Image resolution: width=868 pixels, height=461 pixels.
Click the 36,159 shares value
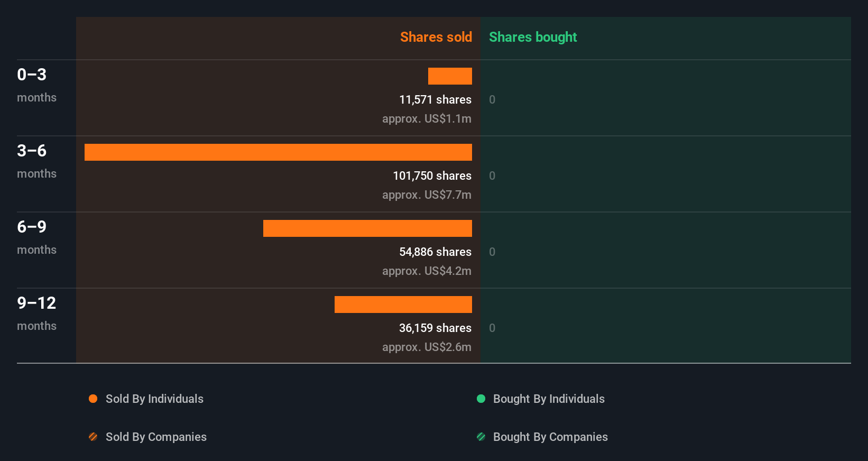[x=435, y=328]
